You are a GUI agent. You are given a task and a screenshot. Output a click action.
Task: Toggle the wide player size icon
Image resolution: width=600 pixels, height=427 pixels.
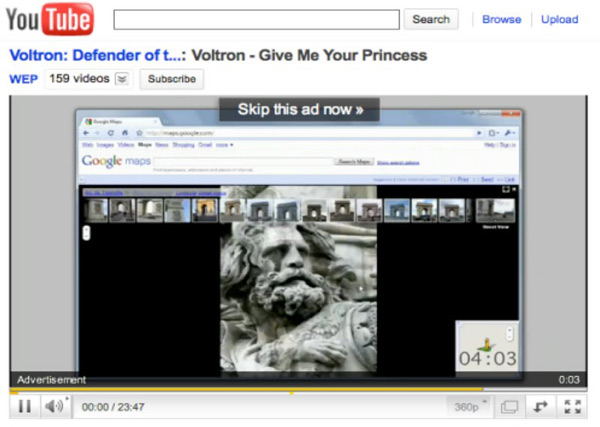pos(509,407)
